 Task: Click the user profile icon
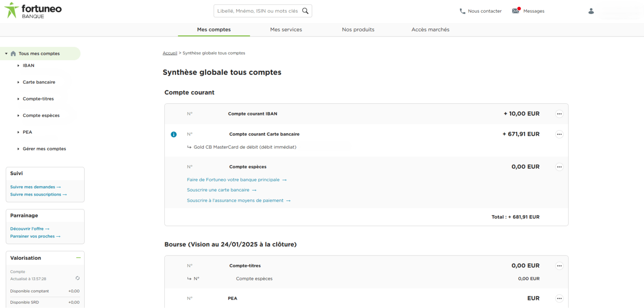591,11
